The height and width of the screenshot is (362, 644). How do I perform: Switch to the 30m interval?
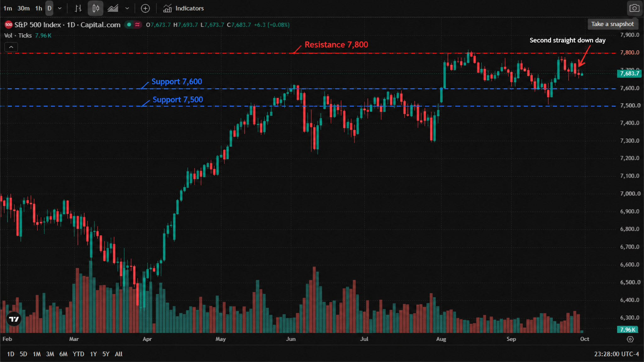point(24,8)
